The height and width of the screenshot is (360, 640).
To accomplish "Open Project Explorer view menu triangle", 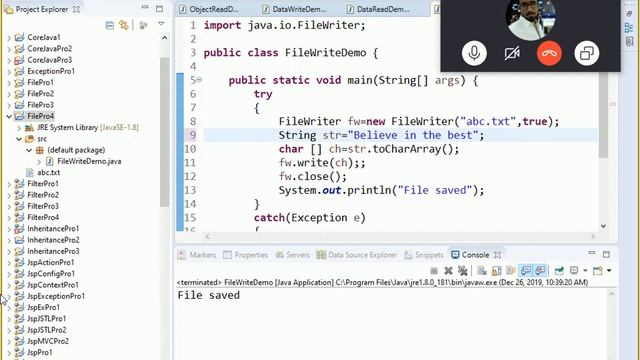I will tap(161, 24).
